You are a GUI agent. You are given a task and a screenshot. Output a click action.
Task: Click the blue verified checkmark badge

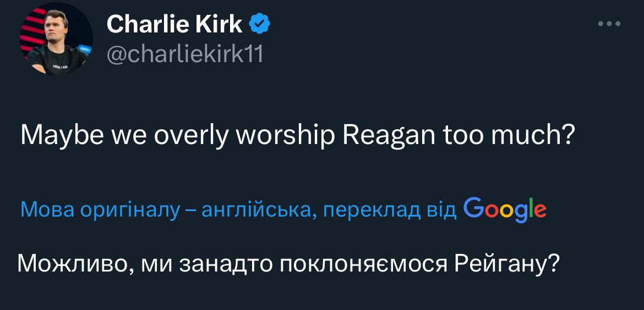259,24
